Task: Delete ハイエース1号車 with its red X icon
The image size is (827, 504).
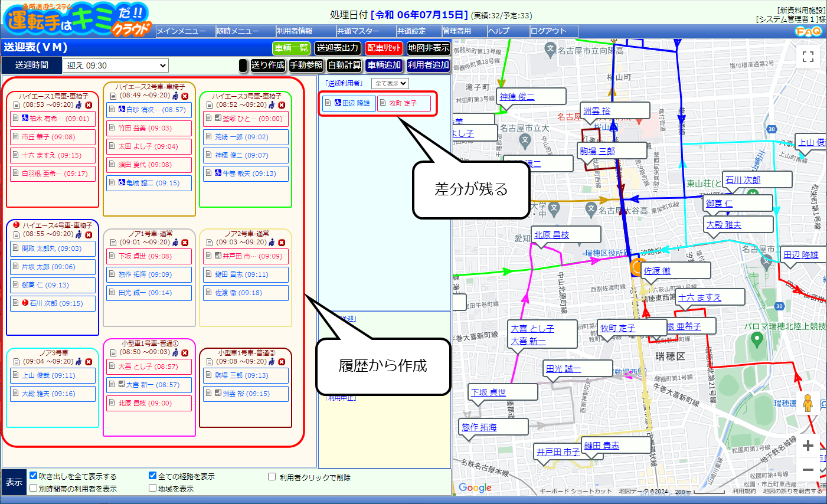Action: tap(89, 105)
